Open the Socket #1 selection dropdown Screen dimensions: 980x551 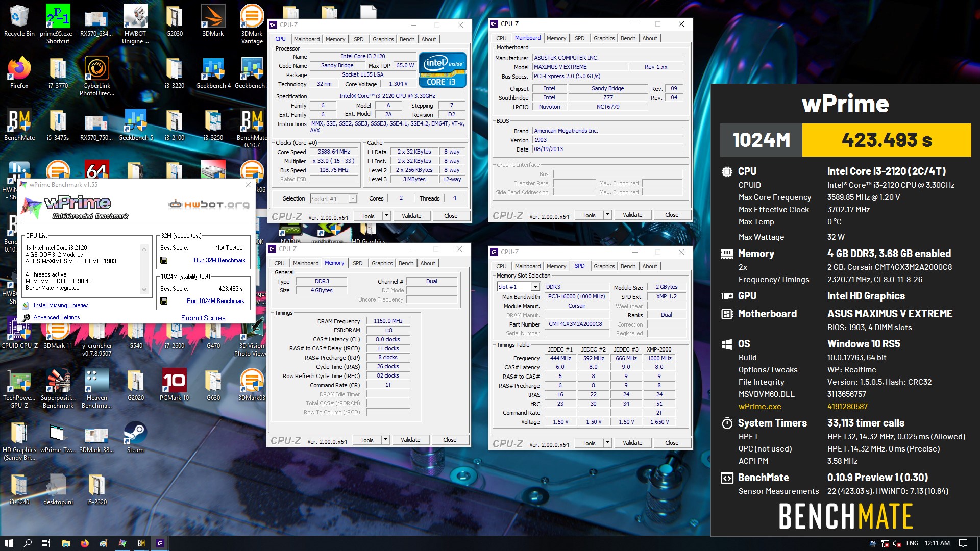coord(352,199)
